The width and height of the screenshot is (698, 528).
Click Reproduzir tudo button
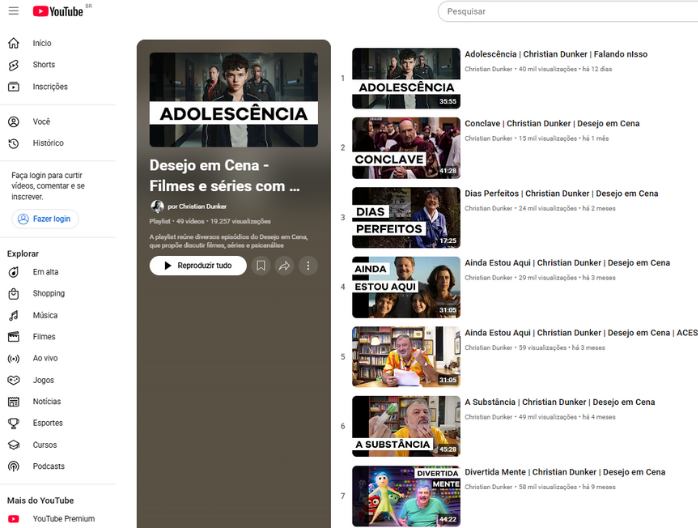(198, 266)
